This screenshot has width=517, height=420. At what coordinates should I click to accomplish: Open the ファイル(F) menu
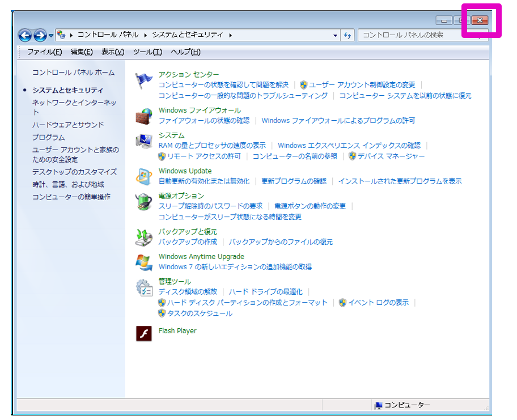[45, 52]
